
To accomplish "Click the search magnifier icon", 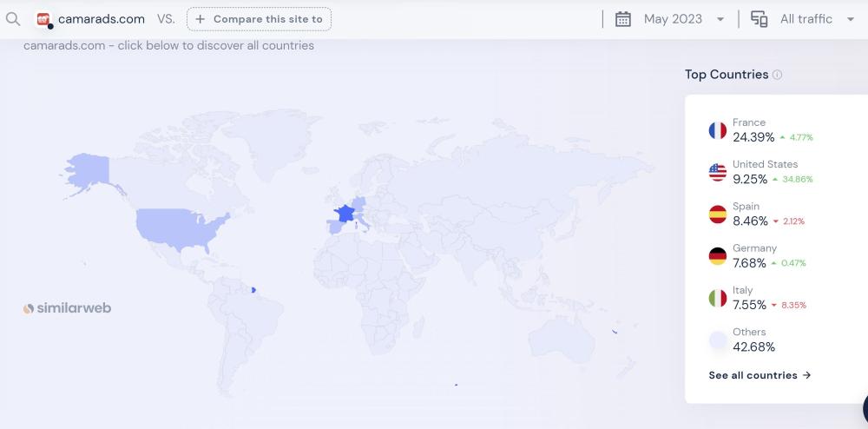I will tap(12, 18).
